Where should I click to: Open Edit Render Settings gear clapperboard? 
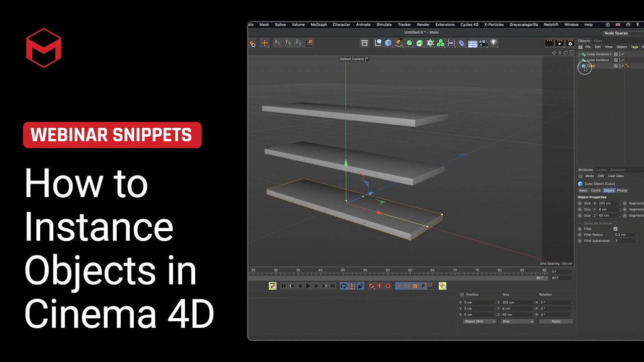point(570,43)
